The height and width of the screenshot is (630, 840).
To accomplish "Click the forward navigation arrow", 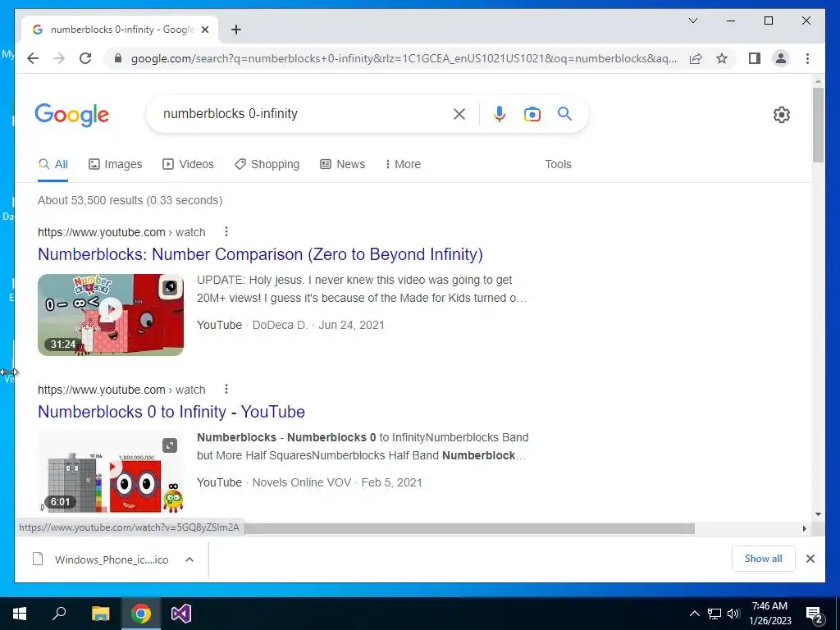I will click(59, 58).
